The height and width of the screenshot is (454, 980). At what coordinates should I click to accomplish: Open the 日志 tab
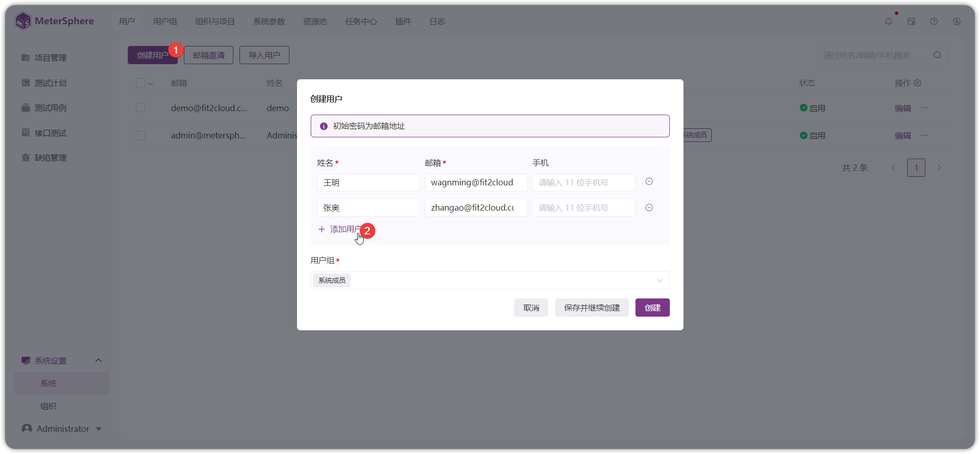pos(437,21)
